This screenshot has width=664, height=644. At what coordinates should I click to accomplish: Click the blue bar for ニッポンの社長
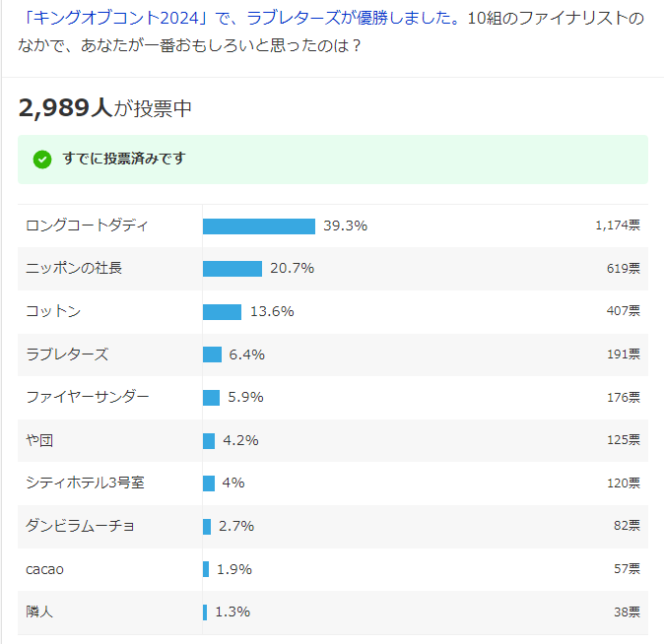pos(232,269)
